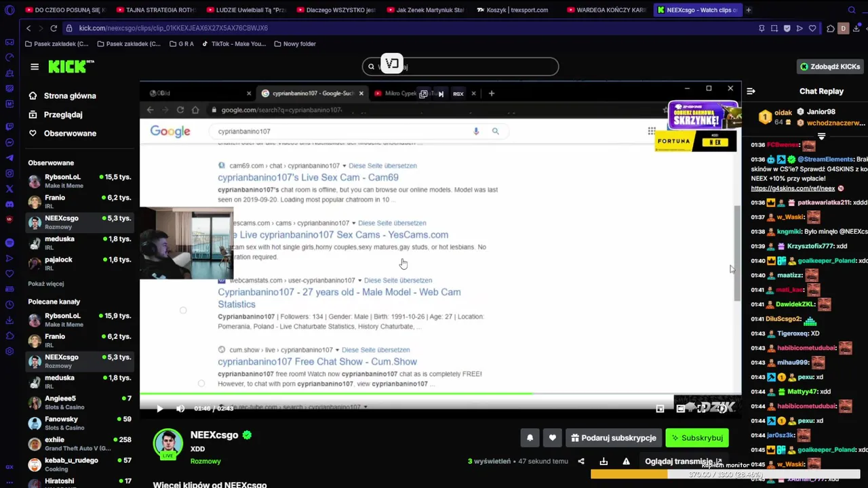This screenshot has width=868, height=488.
Task: Report the clip using the warning icon
Action: 627,462
